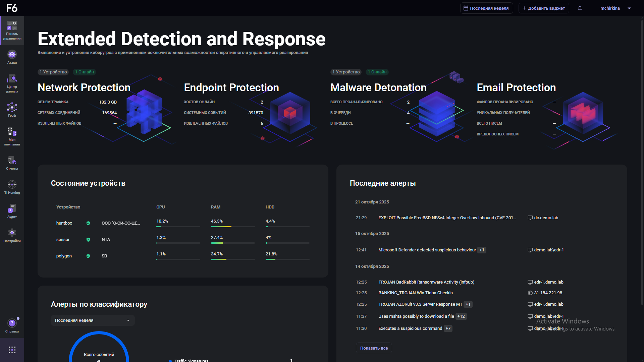Open the apps grid icon at sidebar bottom
Viewport: 644px width, 362px height.
tap(12, 350)
